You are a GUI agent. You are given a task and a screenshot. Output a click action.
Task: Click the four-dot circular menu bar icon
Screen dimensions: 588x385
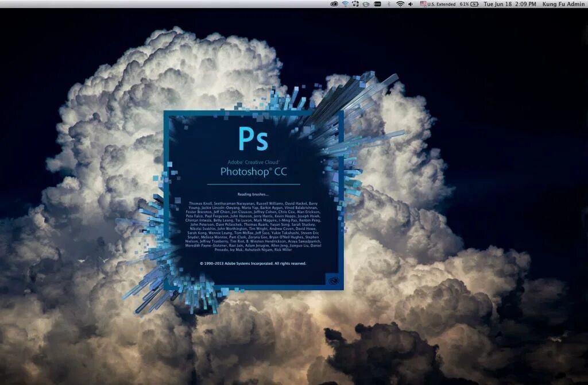click(355, 4)
